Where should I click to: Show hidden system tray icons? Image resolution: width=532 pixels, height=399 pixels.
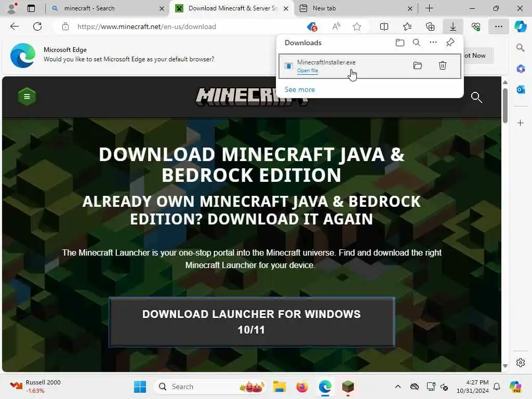coord(398,387)
